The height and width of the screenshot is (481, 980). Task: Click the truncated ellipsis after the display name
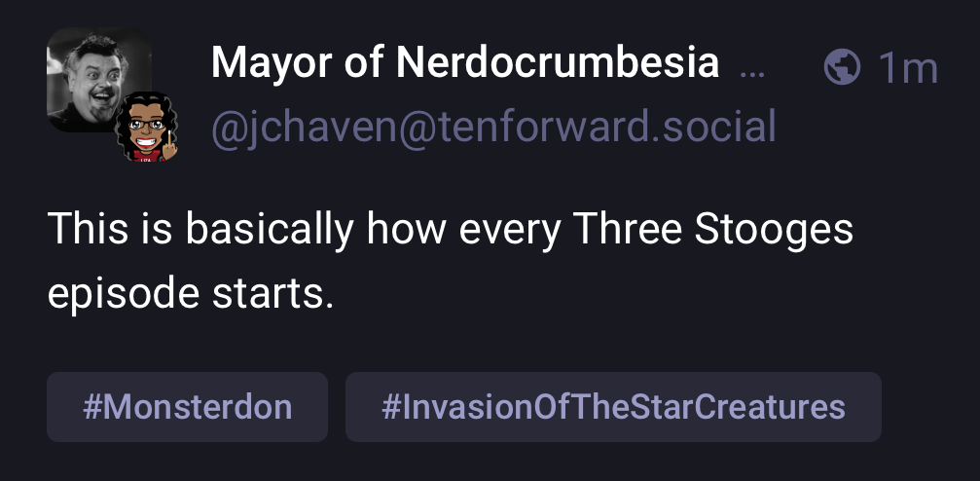pos(752,68)
